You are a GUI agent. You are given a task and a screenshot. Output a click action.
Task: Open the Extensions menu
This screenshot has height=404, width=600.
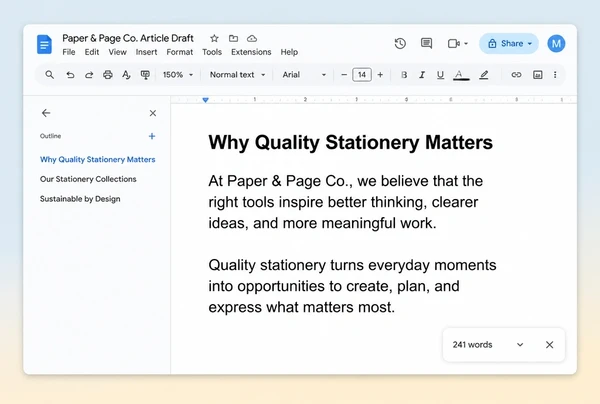pos(251,52)
